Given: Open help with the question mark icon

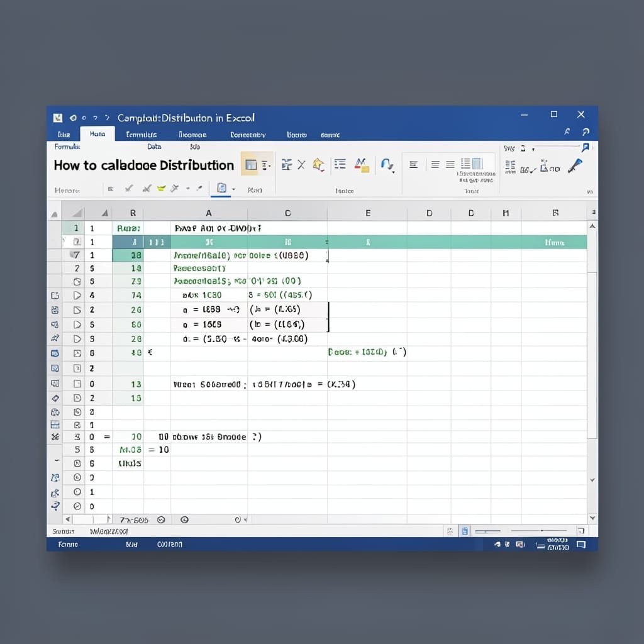Looking at the screenshot, I should point(586,131).
